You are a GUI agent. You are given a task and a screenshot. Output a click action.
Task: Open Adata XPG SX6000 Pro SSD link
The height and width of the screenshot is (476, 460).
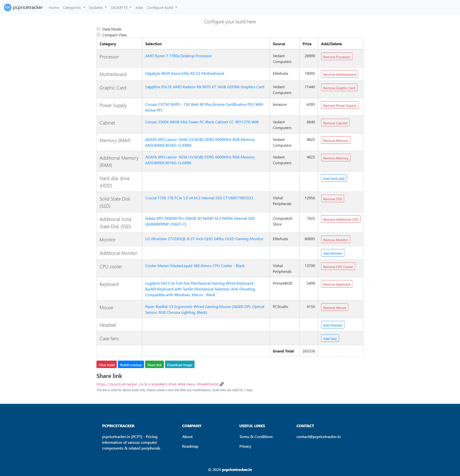[x=200, y=221]
